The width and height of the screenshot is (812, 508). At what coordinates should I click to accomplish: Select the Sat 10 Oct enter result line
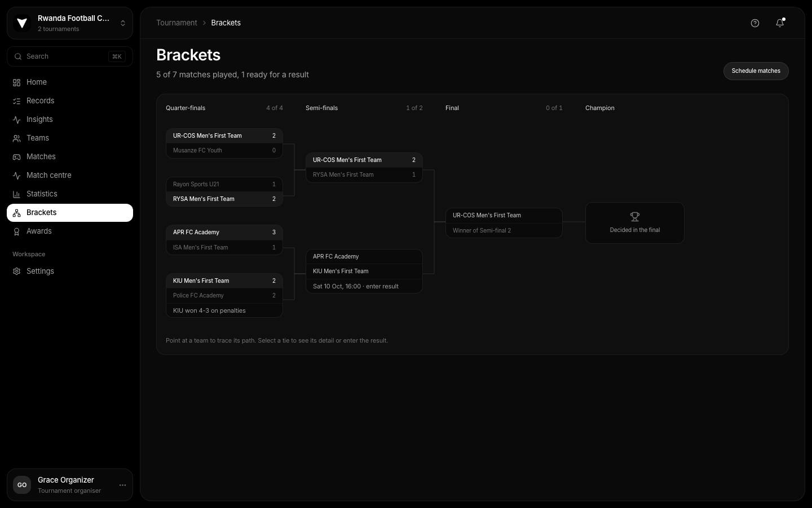(364, 286)
